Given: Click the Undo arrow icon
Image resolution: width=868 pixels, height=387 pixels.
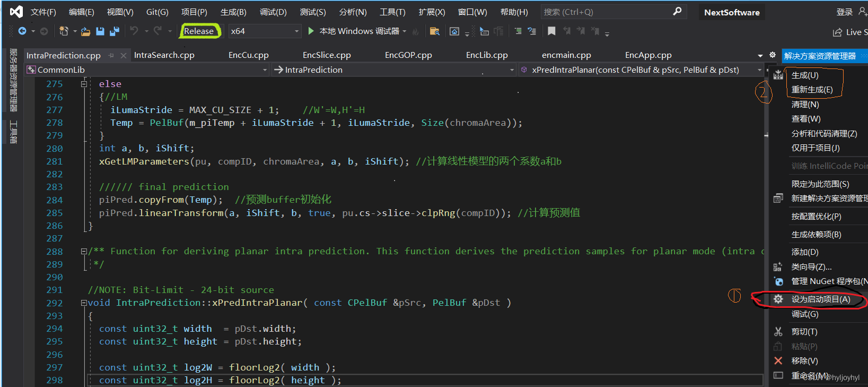Looking at the screenshot, I should [134, 31].
